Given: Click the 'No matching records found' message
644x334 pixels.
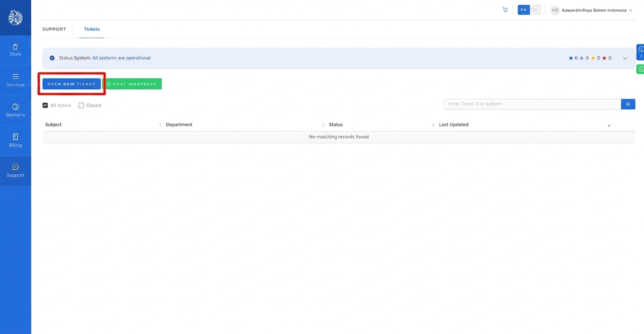Looking at the screenshot, I should pyautogui.click(x=339, y=137).
